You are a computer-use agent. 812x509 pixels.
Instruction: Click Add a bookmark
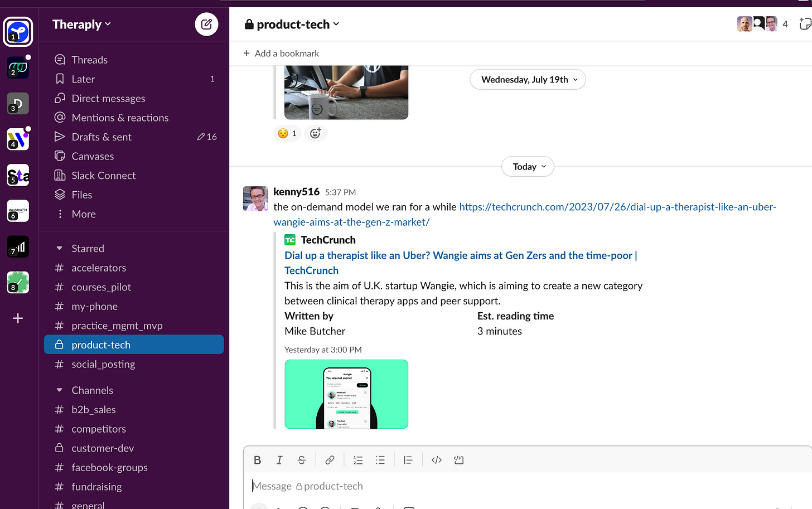point(282,54)
